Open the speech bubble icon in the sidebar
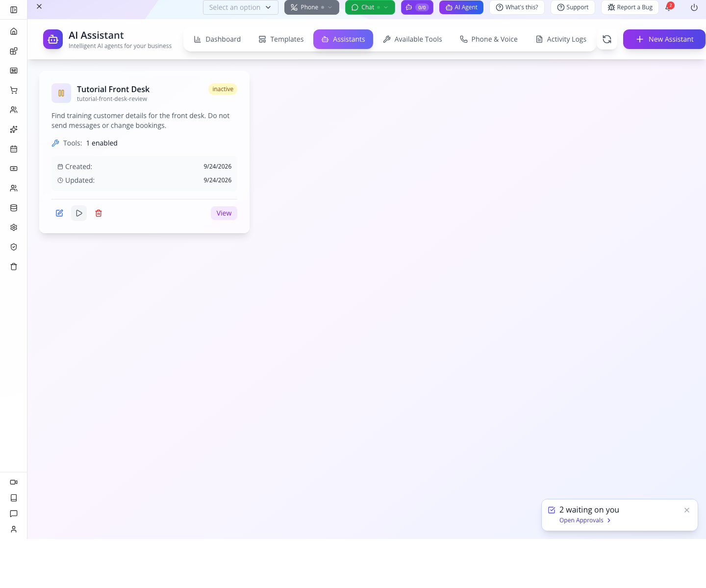 [14, 514]
